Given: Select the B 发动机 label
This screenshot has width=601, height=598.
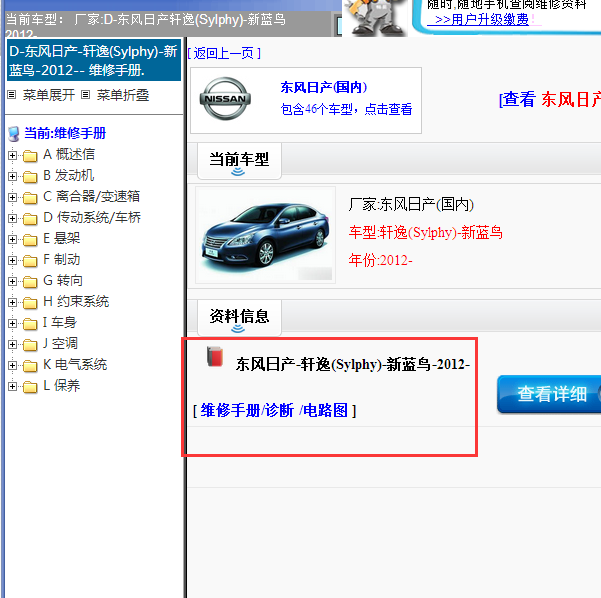Looking at the screenshot, I should [x=69, y=176].
